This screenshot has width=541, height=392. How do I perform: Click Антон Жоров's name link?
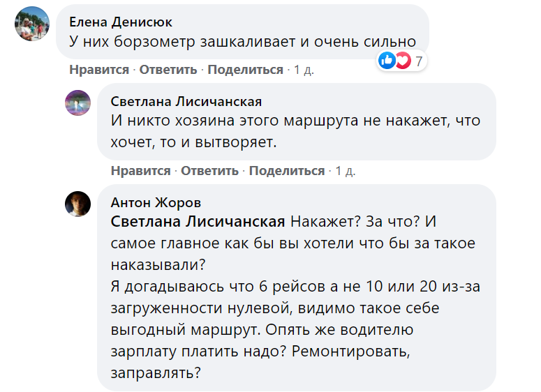(156, 203)
